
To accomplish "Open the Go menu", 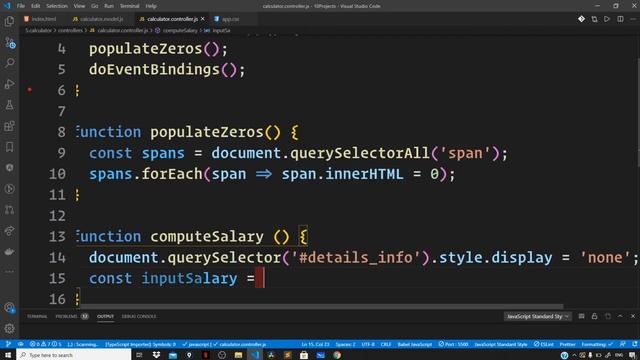I will point(95,6).
